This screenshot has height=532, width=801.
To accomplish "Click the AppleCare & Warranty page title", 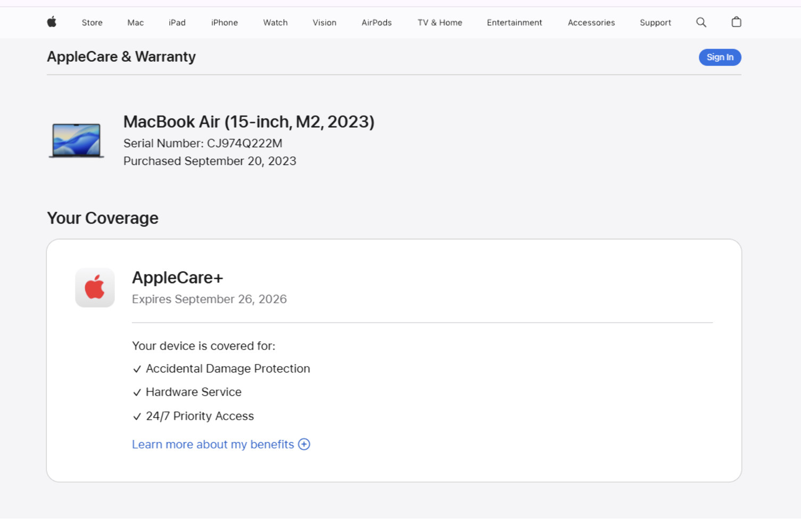I will tap(121, 56).
